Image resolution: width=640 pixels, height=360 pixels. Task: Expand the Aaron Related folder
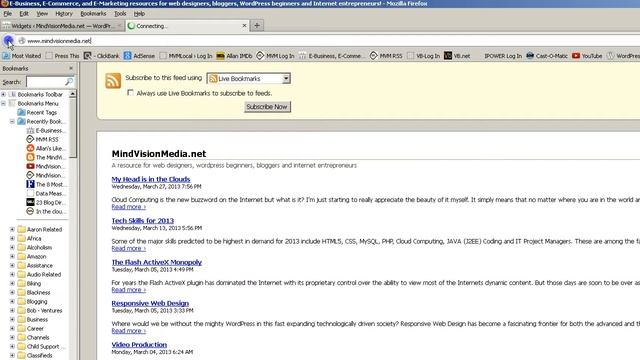[x=12, y=229]
